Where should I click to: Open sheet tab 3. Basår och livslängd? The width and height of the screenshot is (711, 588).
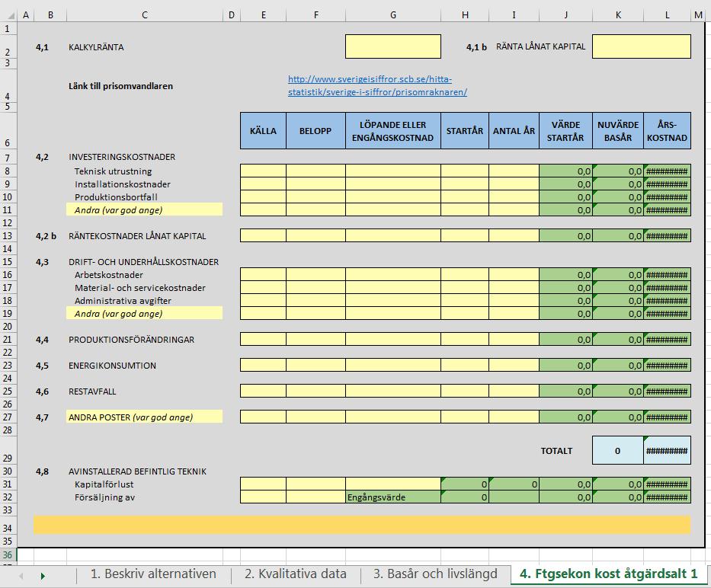435,574
